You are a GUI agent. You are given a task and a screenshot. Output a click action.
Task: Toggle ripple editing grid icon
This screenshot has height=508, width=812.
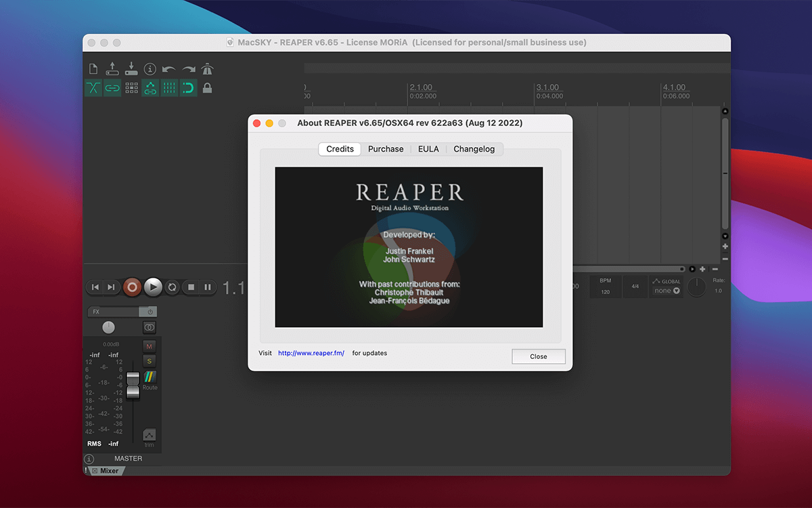pos(131,88)
